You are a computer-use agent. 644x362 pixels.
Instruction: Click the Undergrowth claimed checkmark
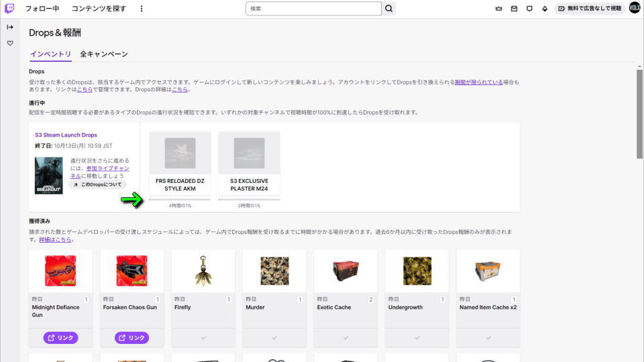417,338
